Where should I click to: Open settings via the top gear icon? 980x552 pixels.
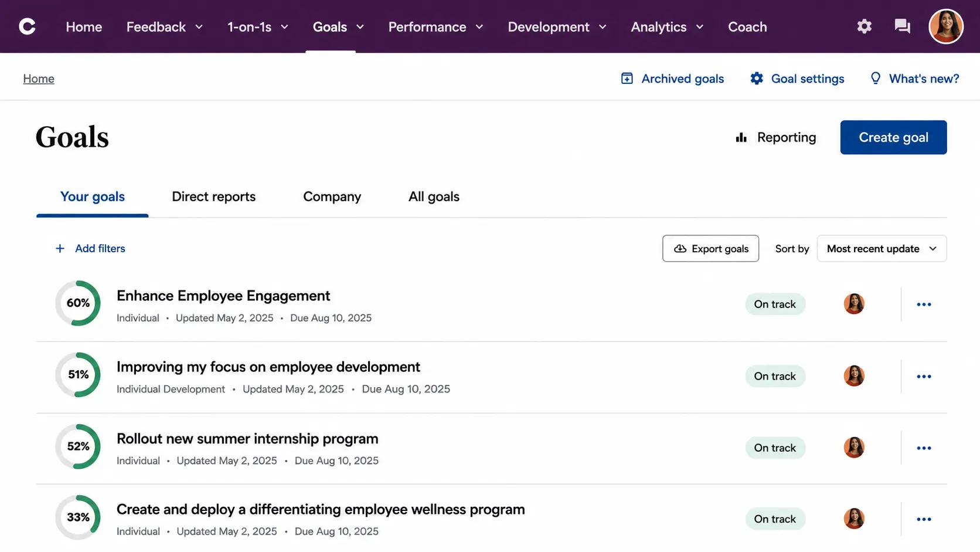tap(864, 26)
